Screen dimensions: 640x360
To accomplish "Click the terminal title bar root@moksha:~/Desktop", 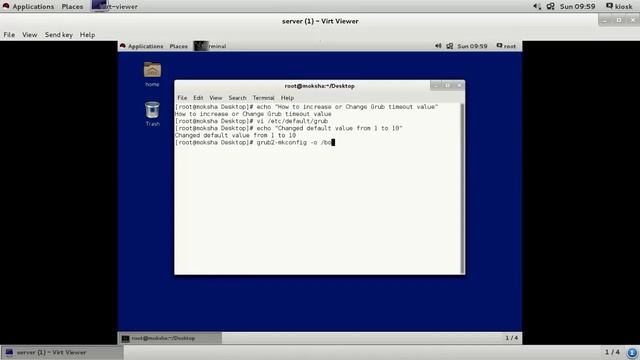I will 319,86.
